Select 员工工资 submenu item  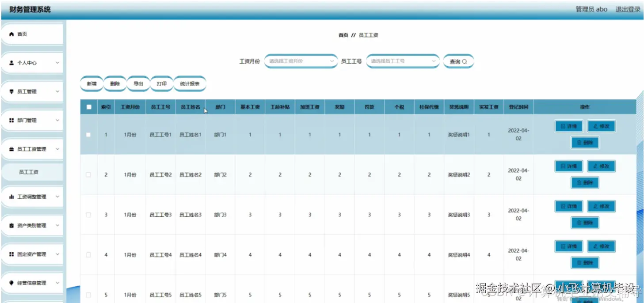point(32,172)
